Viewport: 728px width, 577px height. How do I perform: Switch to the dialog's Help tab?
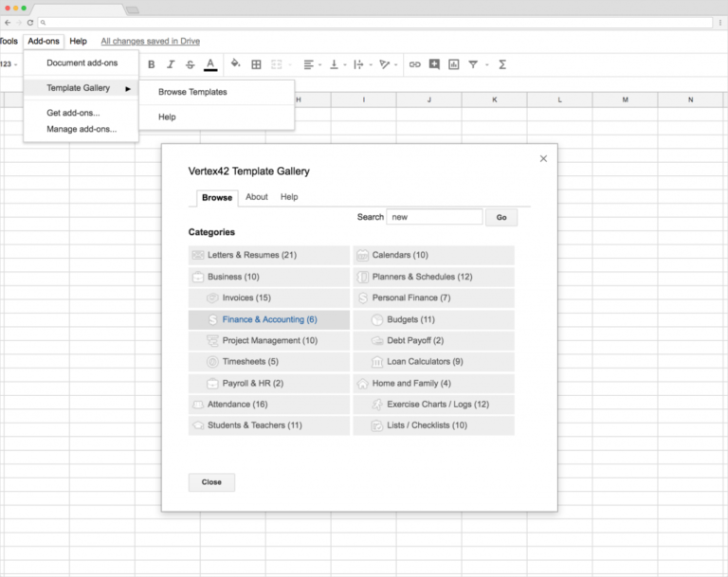289,197
